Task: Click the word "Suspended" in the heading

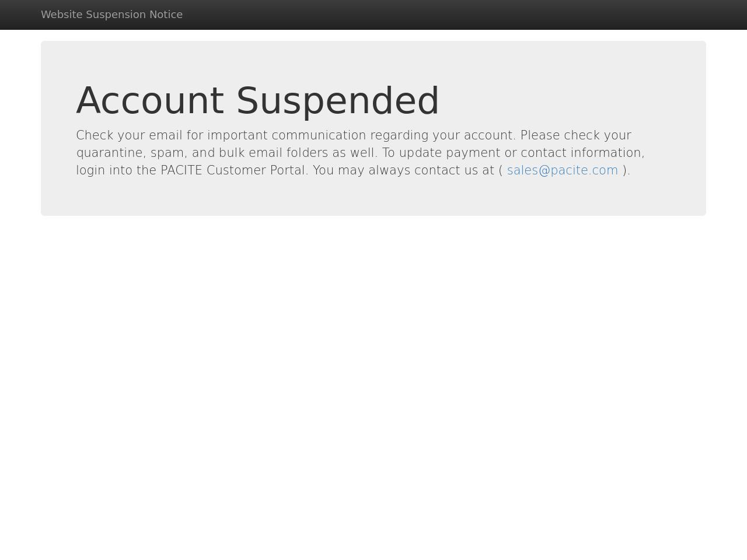Action: tap(337, 100)
